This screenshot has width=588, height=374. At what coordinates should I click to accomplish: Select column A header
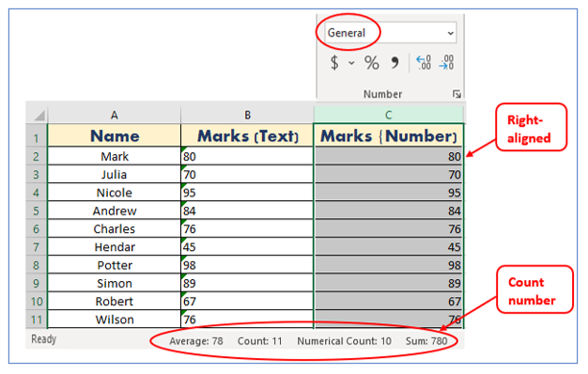[115, 115]
